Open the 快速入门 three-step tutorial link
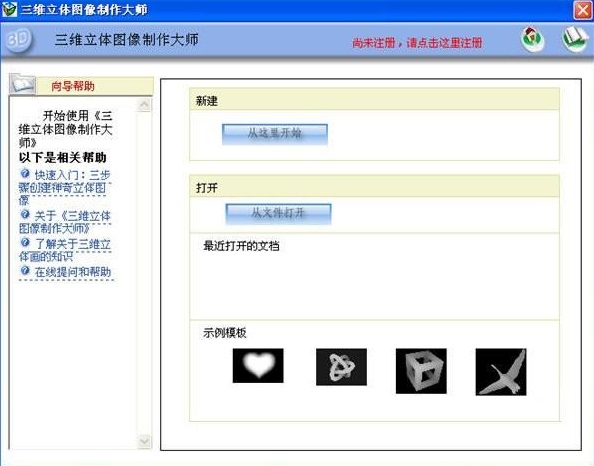594x466 pixels. [x=65, y=187]
